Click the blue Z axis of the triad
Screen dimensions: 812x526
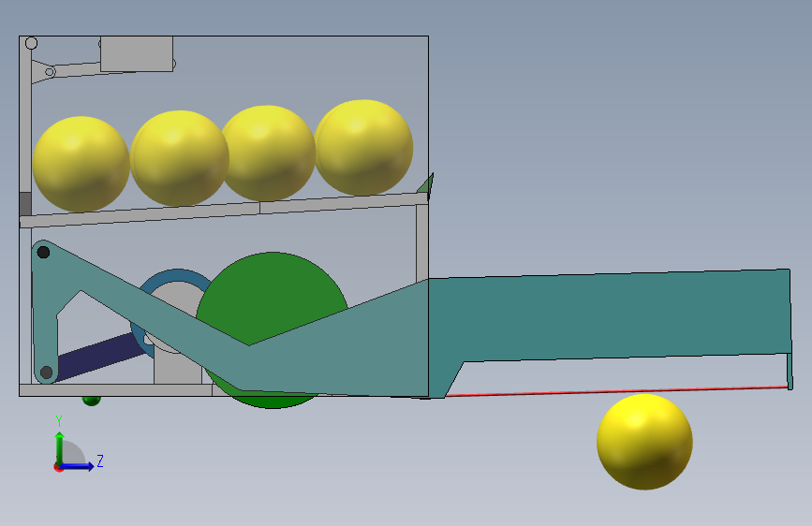pyautogui.click(x=78, y=466)
